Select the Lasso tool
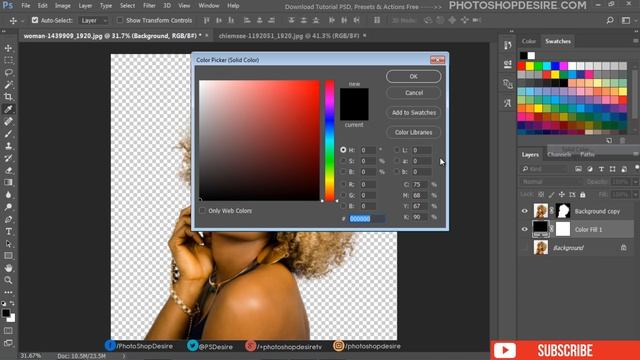 8,73
